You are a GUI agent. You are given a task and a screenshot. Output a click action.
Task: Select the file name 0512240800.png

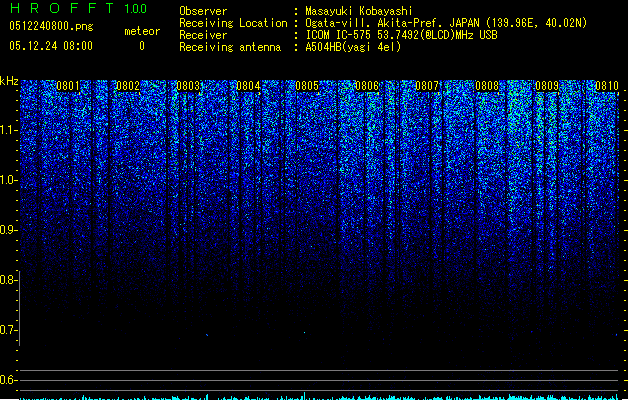point(51,26)
